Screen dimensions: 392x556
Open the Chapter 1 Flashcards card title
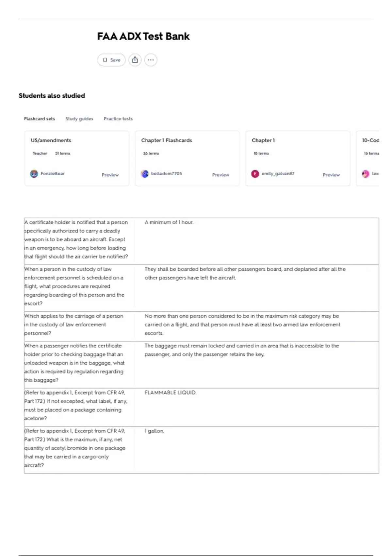pyautogui.click(x=167, y=140)
